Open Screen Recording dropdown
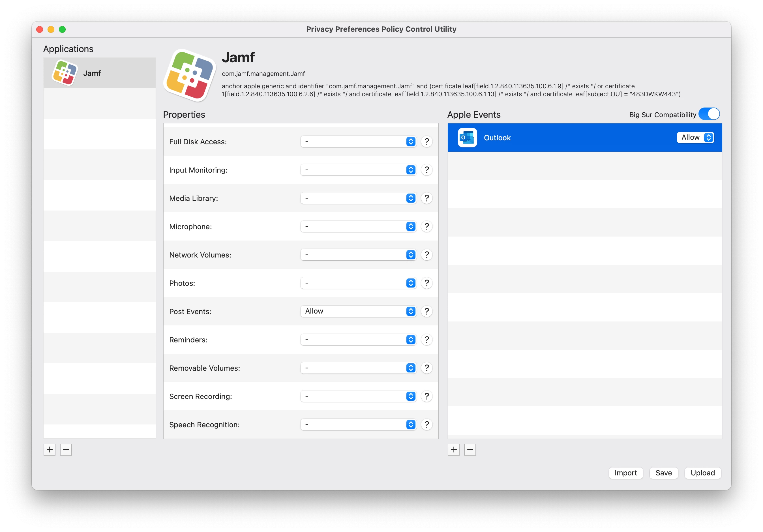Image resolution: width=763 pixels, height=532 pixels. point(358,396)
